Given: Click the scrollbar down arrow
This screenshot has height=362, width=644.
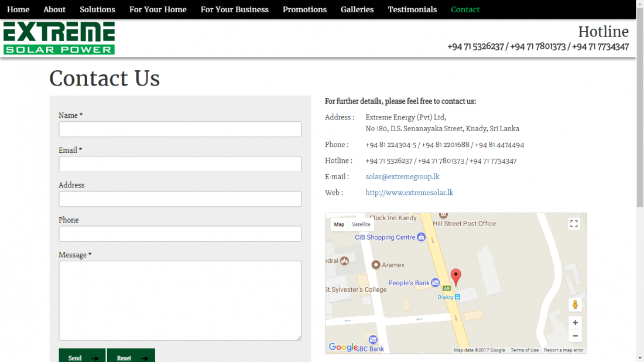Looking at the screenshot, I should click(640, 358).
